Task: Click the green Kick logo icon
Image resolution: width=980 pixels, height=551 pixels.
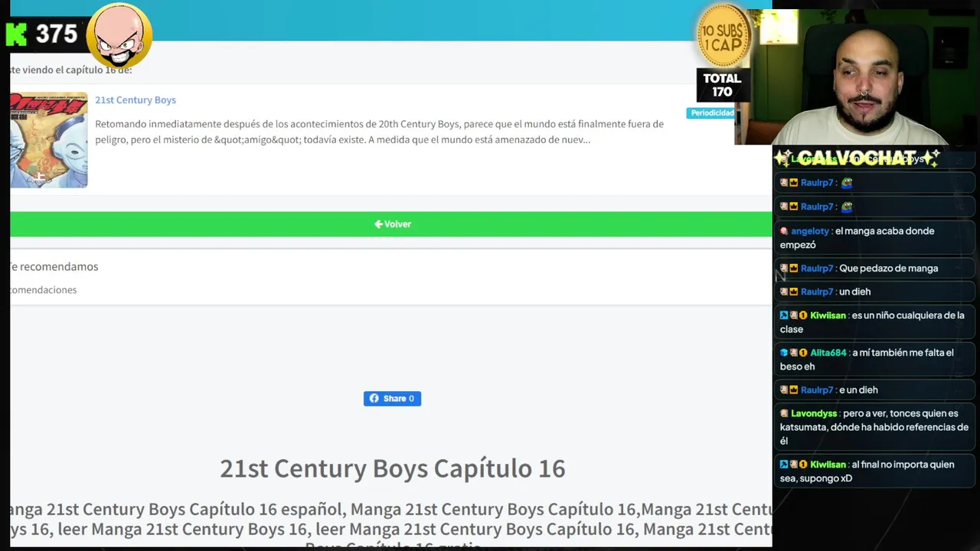Action: point(16,34)
